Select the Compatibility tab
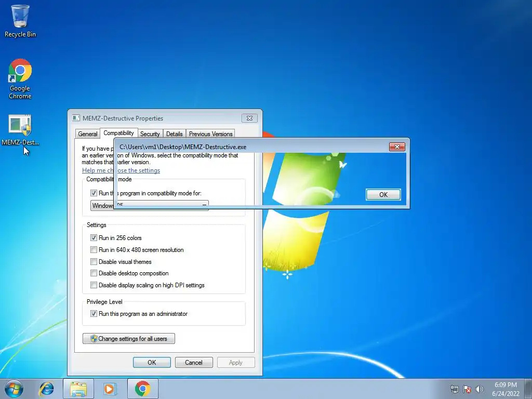 (119, 133)
